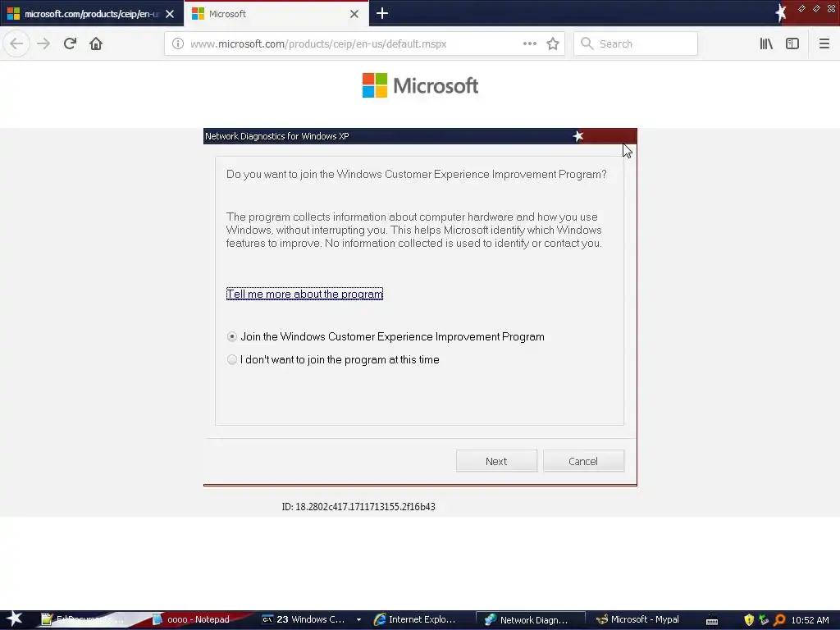Switch to Network Diagnostics taskbar item
Image resolution: width=840 pixels, height=630 pixels.
(x=531, y=620)
